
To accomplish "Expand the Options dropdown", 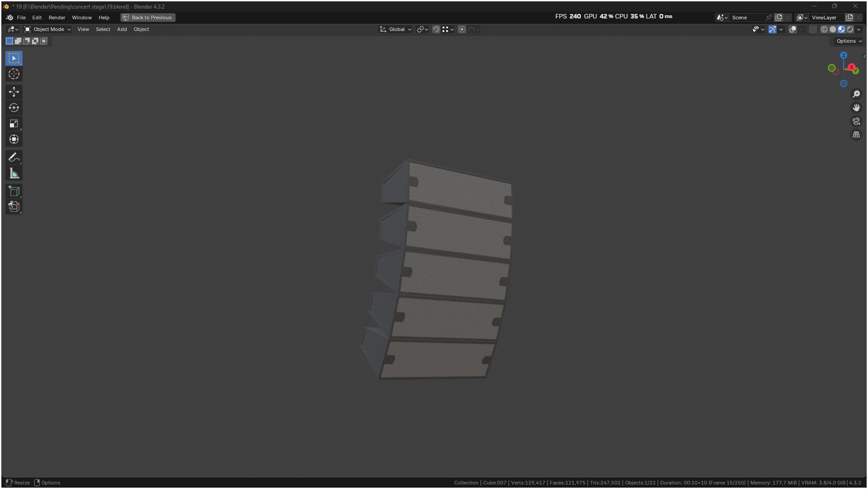I will (x=849, y=41).
